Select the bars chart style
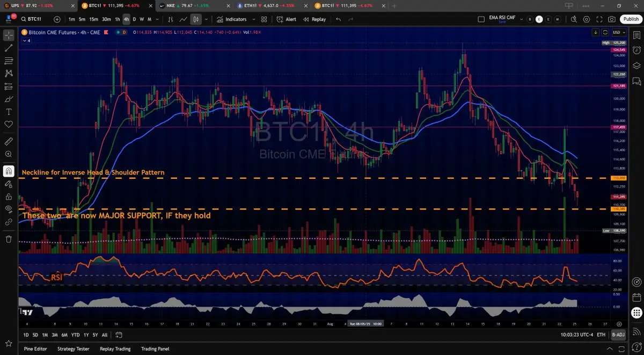The width and height of the screenshot is (644, 355). pyautogui.click(x=171, y=19)
